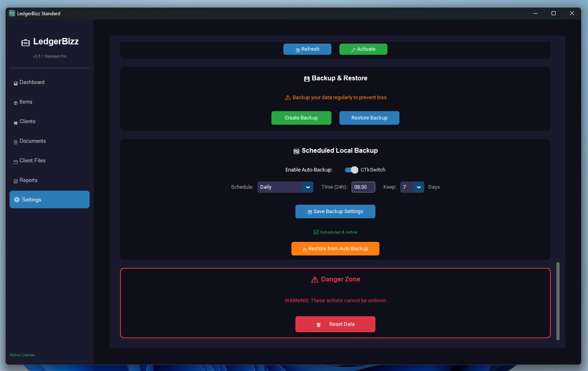Click the Danger Zone warning triangle icon
The width and height of the screenshot is (588, 371).
tap(315, 279)
